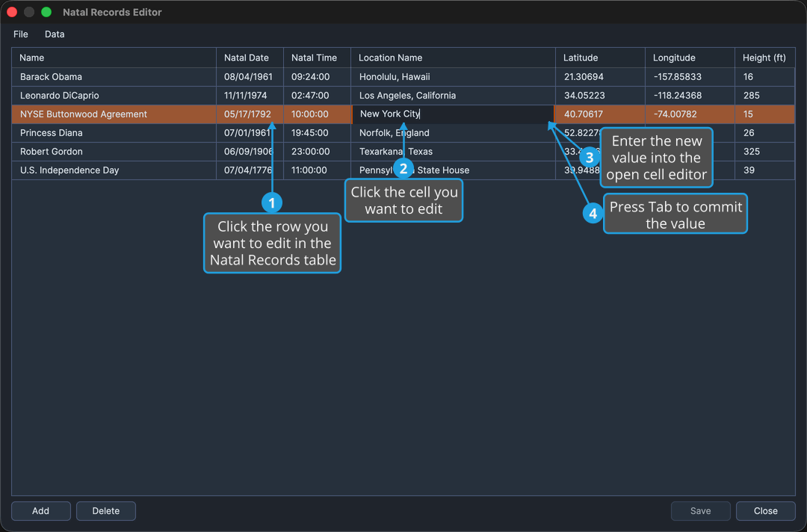
Task: Click the 05/17/1792 natal date cell
Action: pyautogui.click(x=250, y=114)
